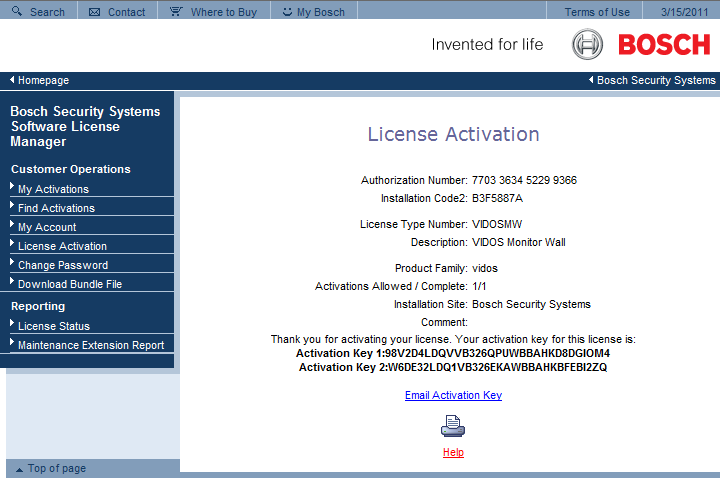Screen dimensions: 720x478
Task: Open Maintenance Extension Report
Action: 91,345
